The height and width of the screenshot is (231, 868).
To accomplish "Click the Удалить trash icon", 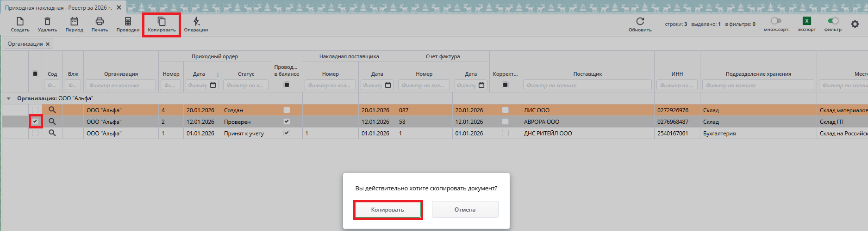I will click(47, 22).
